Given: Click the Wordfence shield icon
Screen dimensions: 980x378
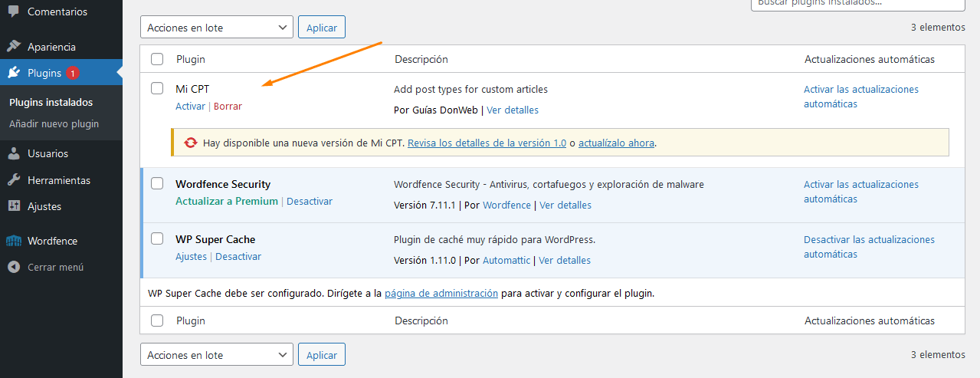Looking at the screenshot, I should pos(14,241).
